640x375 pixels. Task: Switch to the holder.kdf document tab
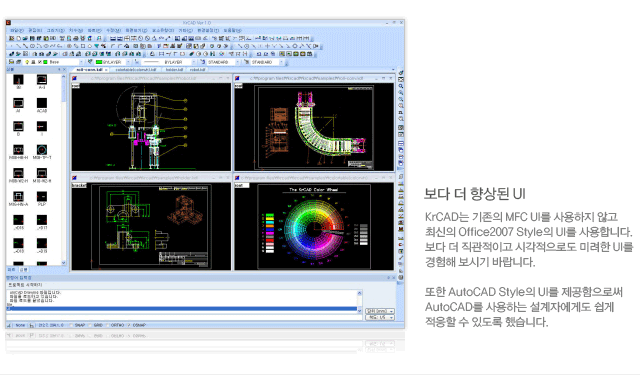pos(174,70)
